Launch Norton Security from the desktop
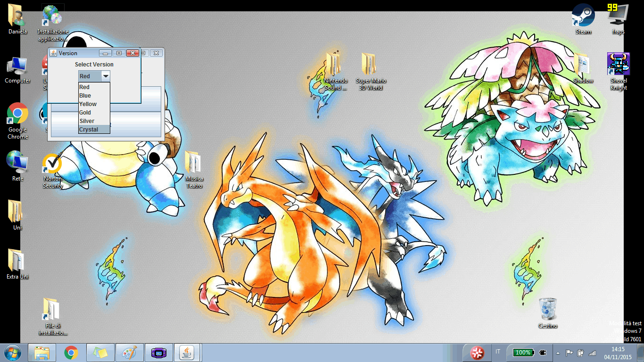 point(53,171)
